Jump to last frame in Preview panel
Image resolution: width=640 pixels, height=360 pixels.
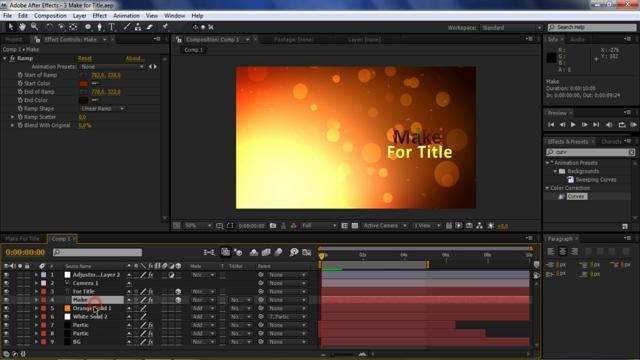tap(596, 125)
